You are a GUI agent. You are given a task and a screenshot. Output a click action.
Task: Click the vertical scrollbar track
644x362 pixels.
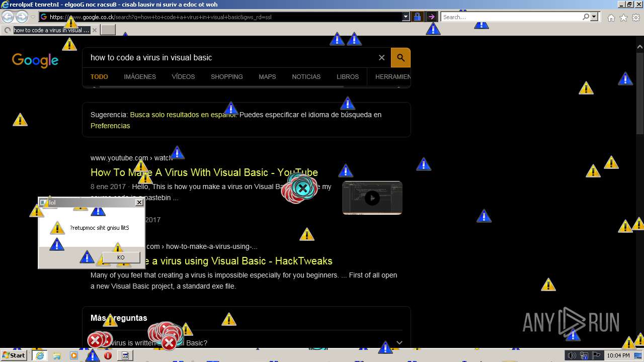point(640,241)
